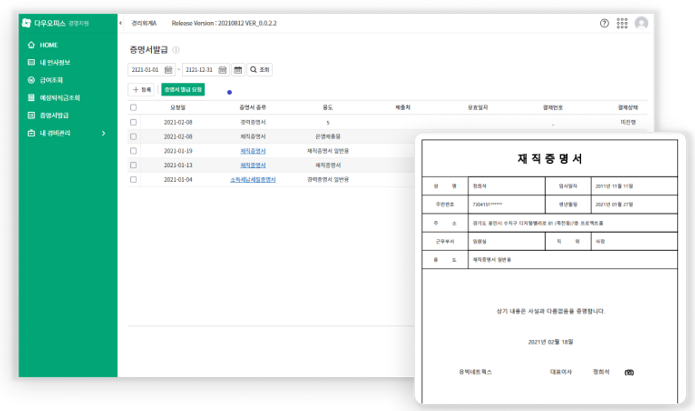Viewport: 695px width, 411px height.
Task: Open 재직증명서 link in 2021-01-13 row
Action: 253,165
